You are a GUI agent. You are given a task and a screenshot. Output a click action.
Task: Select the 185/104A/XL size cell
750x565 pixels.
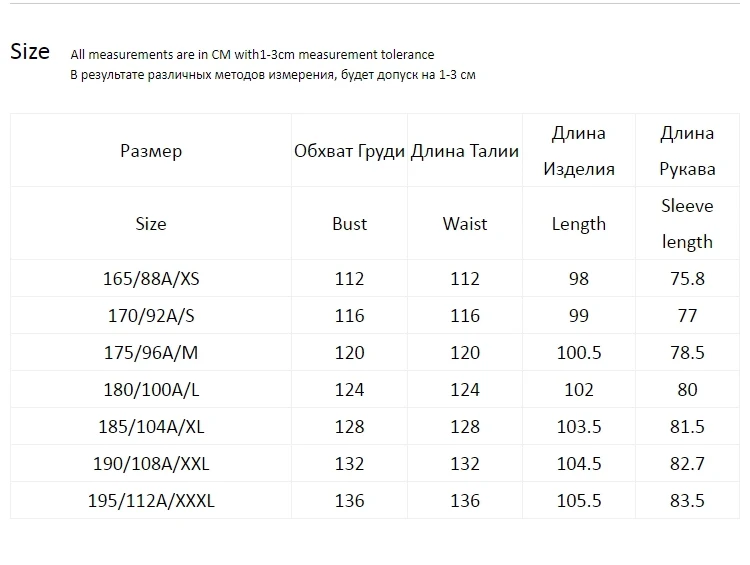(x=151, y=426)
